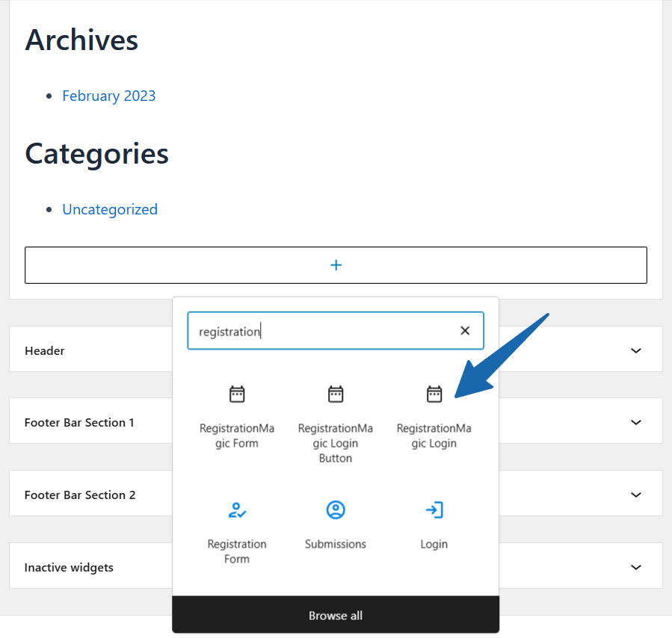Image resolution: width=672 pixels, height=638 pixels.
Task: Open the February 2023 archive link
Action: 109,96
